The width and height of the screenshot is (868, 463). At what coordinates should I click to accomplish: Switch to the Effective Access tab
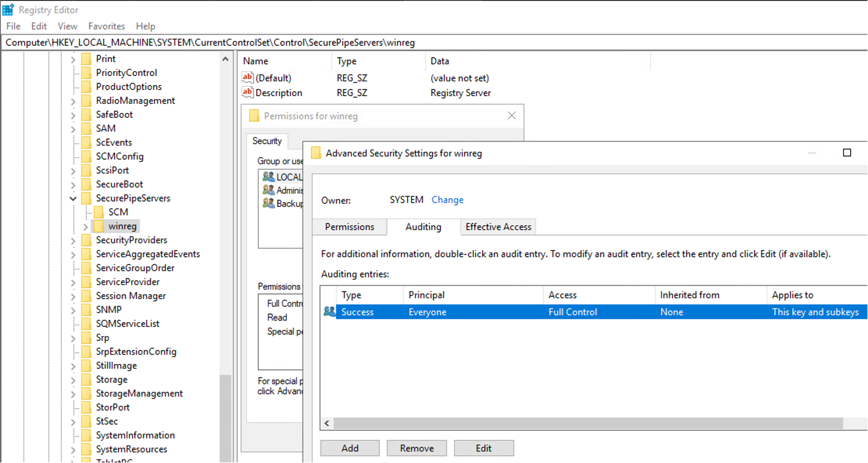coord(498,227)
